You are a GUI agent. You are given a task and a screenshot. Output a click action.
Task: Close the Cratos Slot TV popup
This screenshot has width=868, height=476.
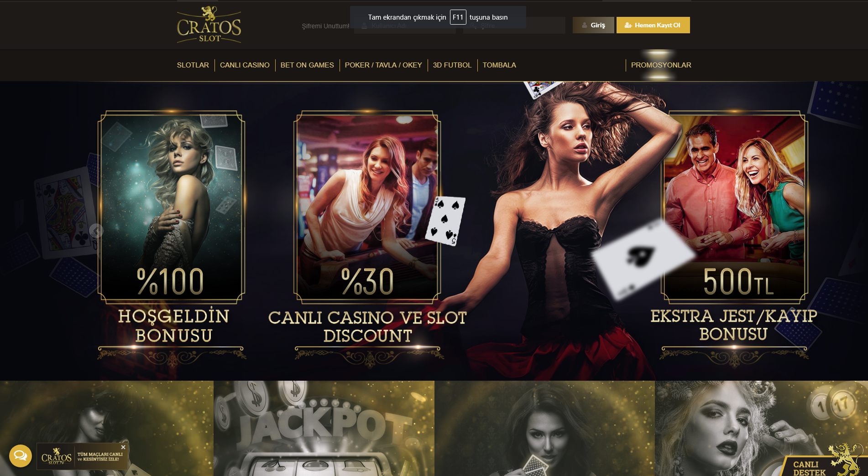tap(123, 447)
